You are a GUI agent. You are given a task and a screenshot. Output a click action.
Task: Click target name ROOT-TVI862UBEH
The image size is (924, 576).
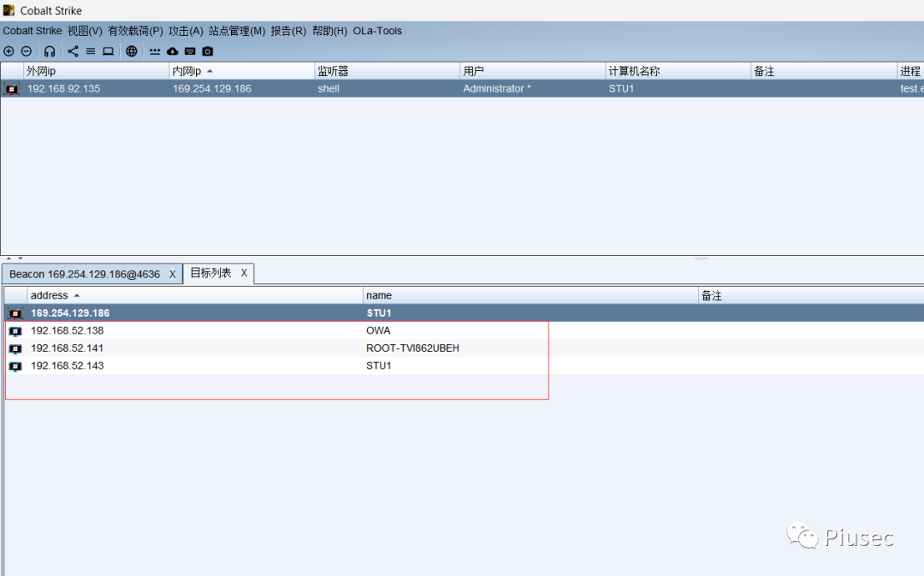click(x=412, y=348)
